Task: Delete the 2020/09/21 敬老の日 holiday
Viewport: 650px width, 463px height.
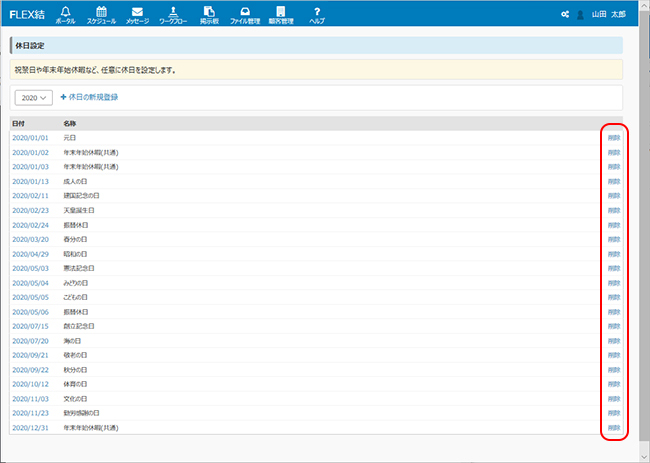Action: [614, 355]
